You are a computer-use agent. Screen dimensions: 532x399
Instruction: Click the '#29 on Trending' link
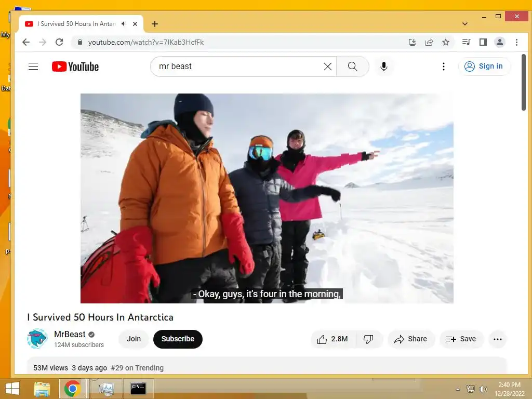[137, 368]
